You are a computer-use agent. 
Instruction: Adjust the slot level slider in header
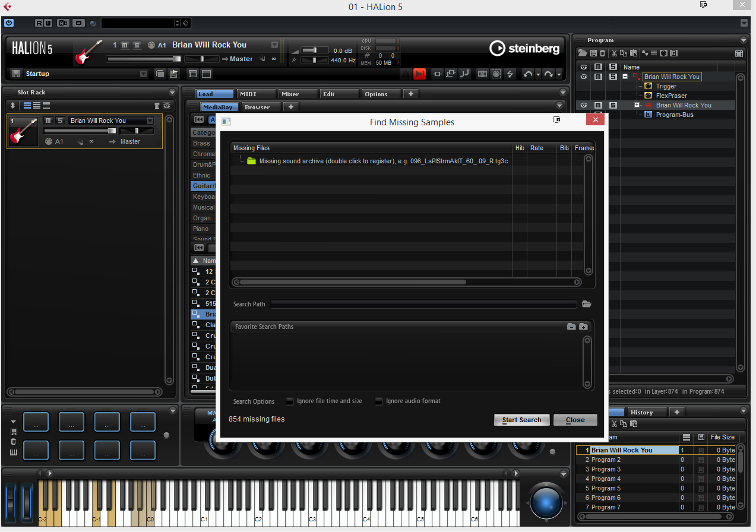(x=144, y=59)
